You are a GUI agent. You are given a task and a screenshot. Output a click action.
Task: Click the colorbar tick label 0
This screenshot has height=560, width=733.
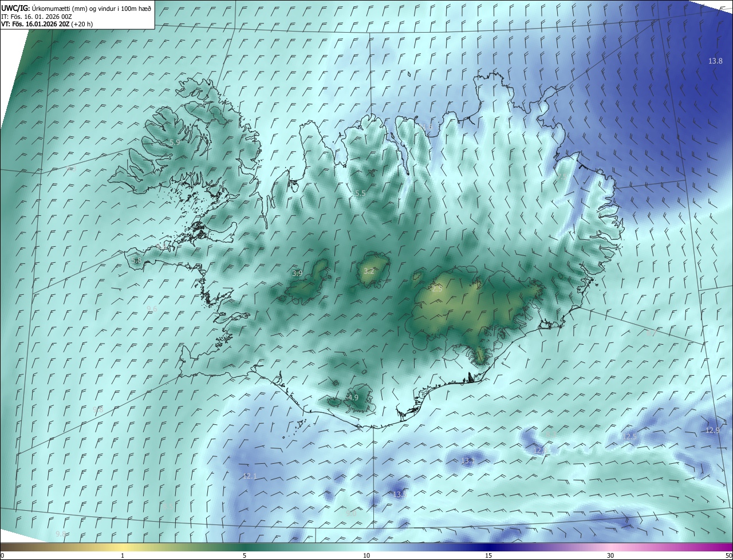tap(2, 555)
